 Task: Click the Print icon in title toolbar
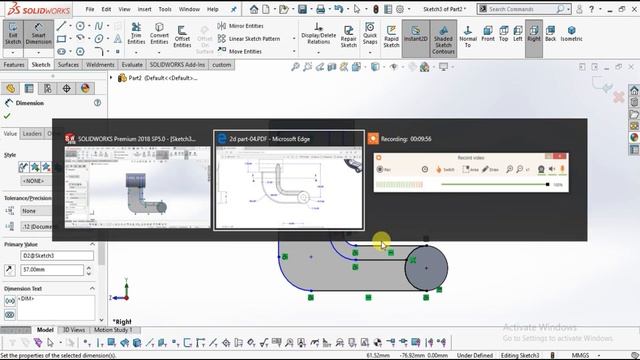tap(320, 9)
